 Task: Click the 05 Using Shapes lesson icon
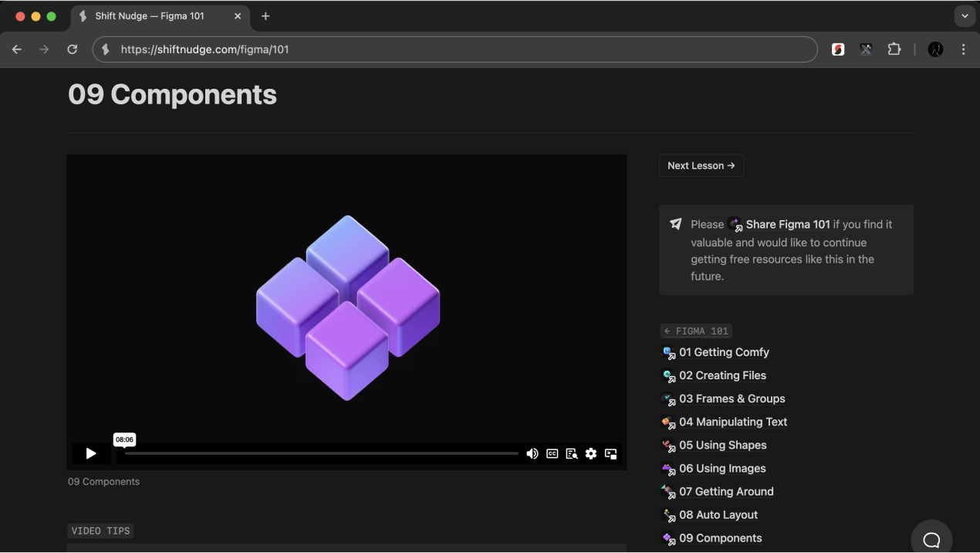point(669,446)
